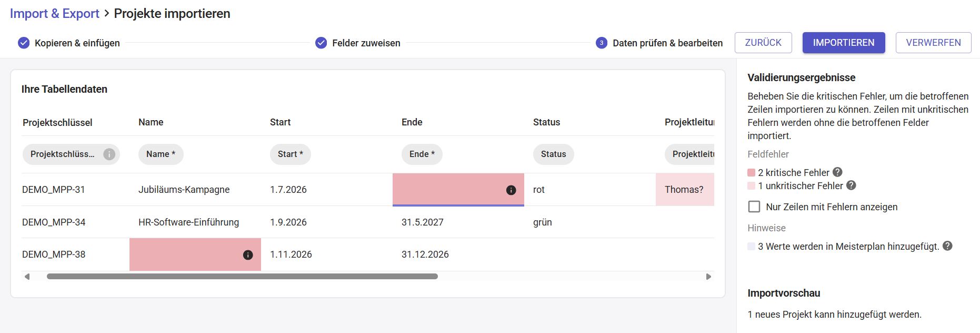Click info icon on Projektschlüssel chip
Image resolution: width=980 pixels, height=333 pixels.
[x=109, y=154]
